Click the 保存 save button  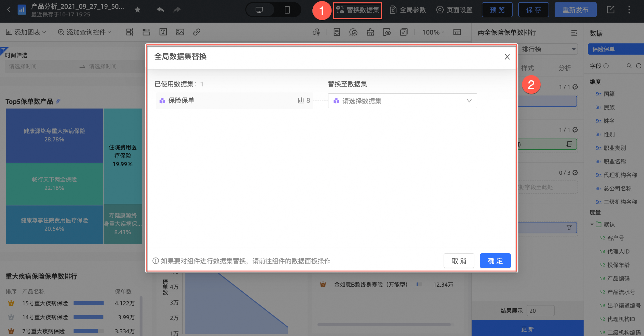(534, 10)
